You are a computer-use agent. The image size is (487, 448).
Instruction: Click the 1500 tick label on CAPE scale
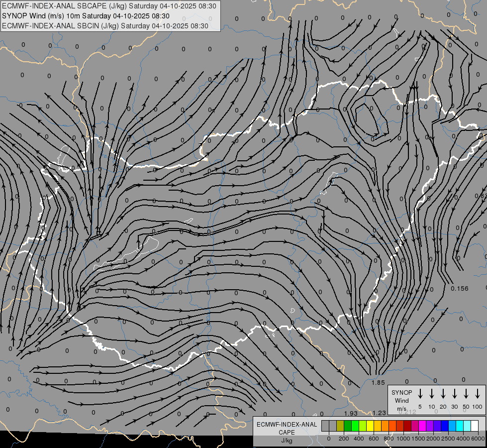[x=418, y=439]
